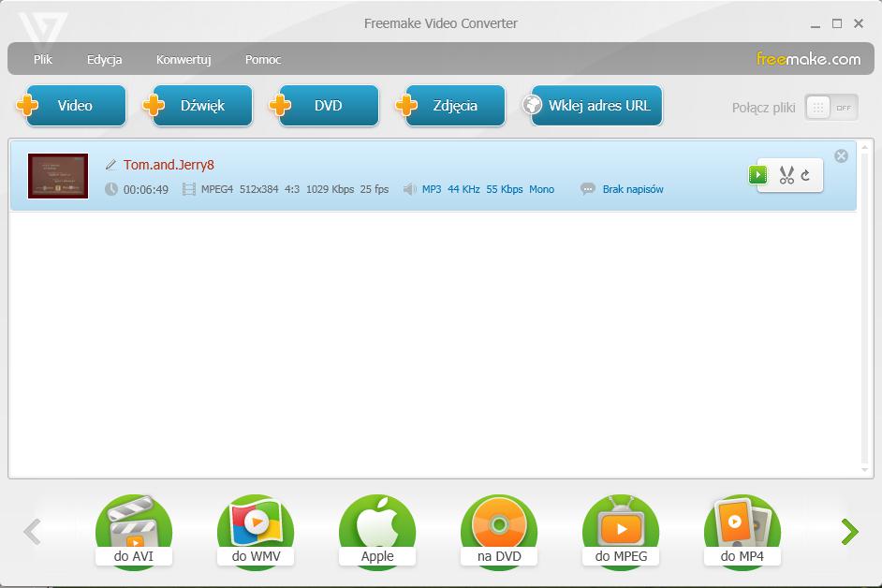Click the film strip icon before MPEG4
The image size is (882, 588).
click(189, 189)
